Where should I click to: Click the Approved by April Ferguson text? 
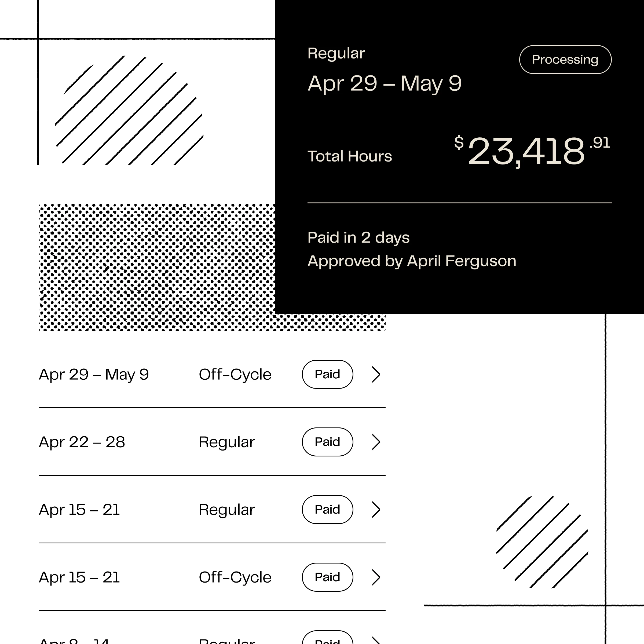pyautogui.click(x=412, y=261)
